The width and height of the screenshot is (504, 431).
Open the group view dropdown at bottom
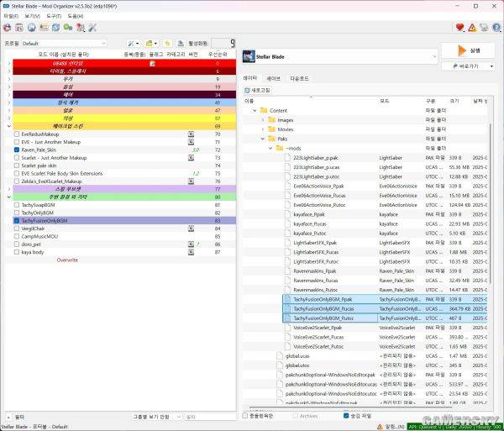(x=156, y=417)
